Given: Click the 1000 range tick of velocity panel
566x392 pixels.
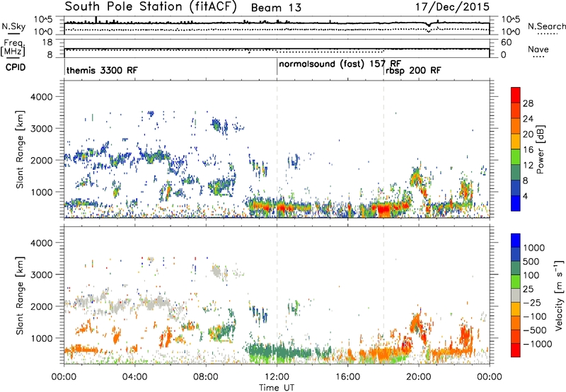Looking at the screenshot, I should pos(42,338).
